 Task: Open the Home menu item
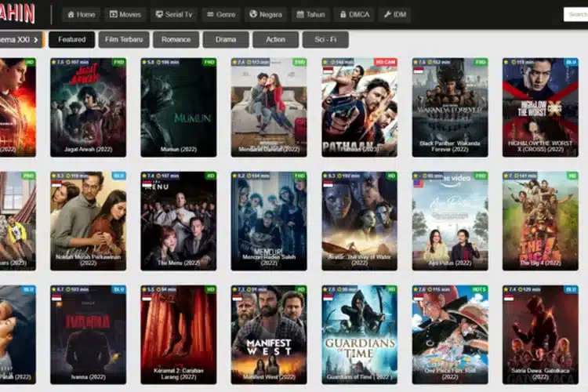[81, 15]
